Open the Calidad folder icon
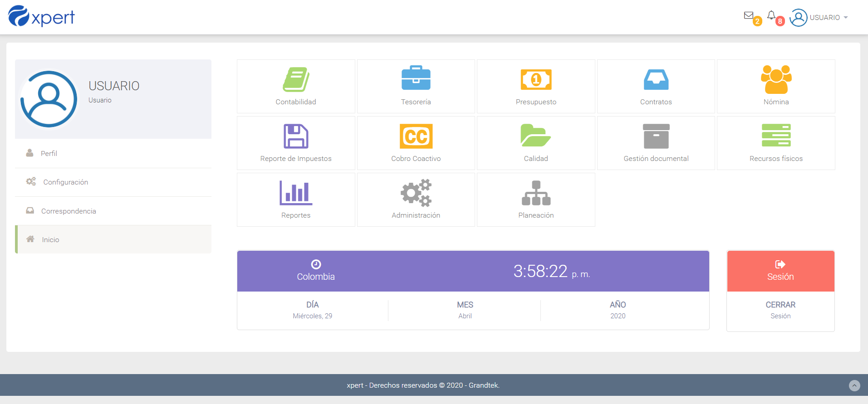 pyautogui.click(x=536, y=135)
